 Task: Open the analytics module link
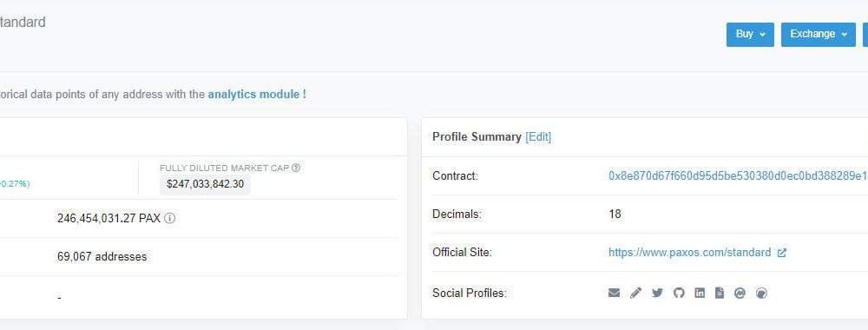click(257, 94)
